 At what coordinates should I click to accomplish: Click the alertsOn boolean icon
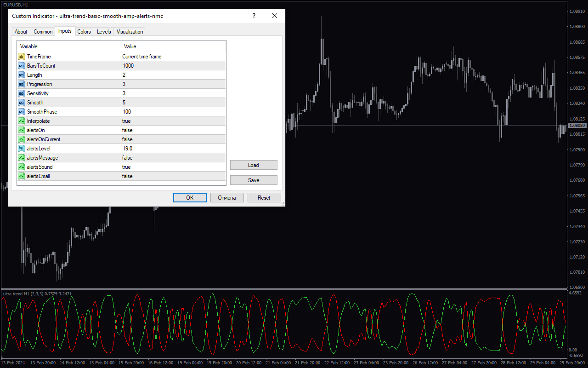(21, 130)
